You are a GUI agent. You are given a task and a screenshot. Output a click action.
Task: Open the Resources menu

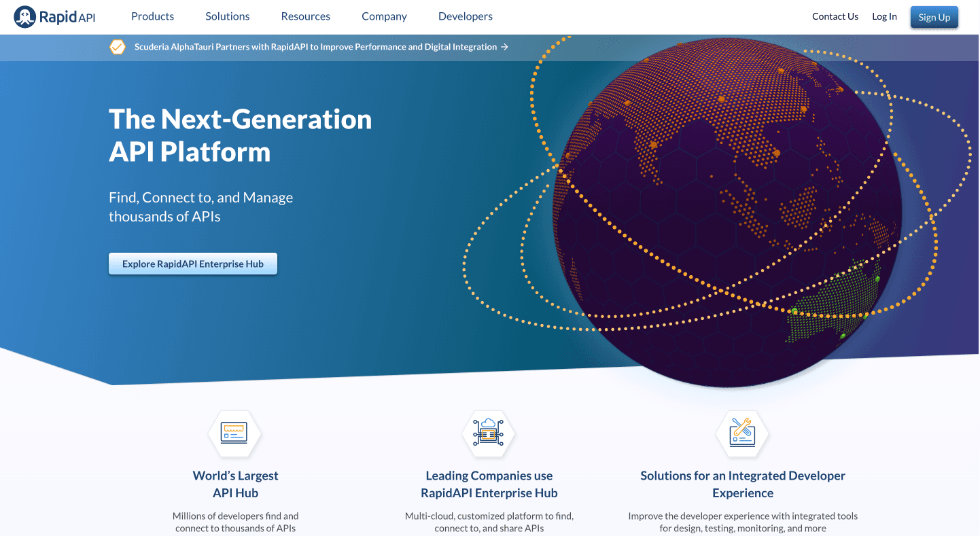306,16
